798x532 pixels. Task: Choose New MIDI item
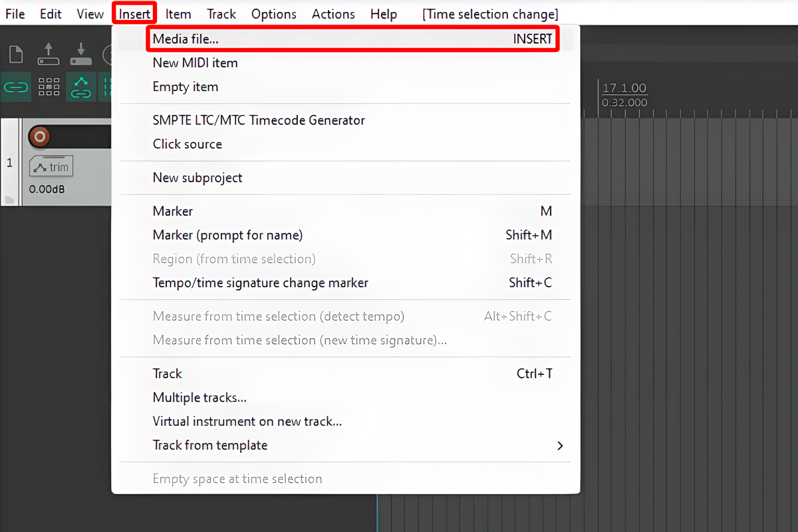[x=195, y=63]
